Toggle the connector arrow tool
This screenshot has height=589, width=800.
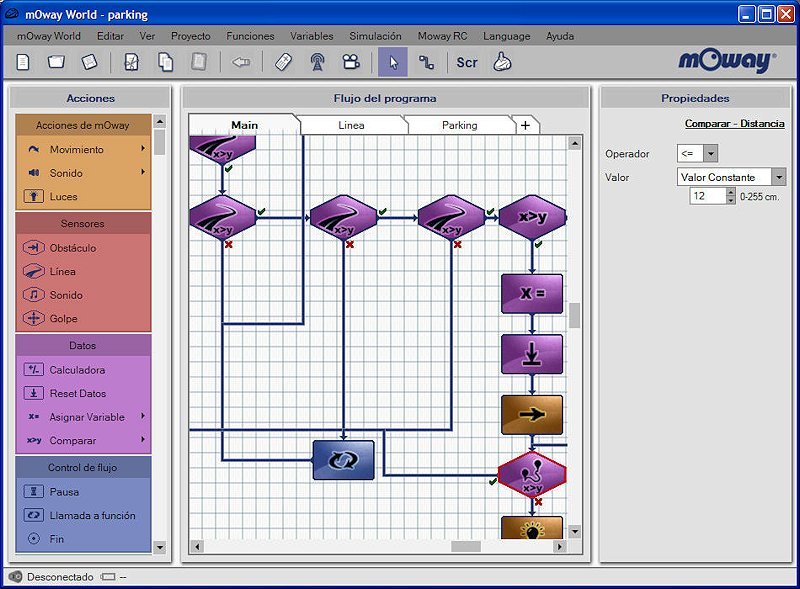tap(426, 62)
